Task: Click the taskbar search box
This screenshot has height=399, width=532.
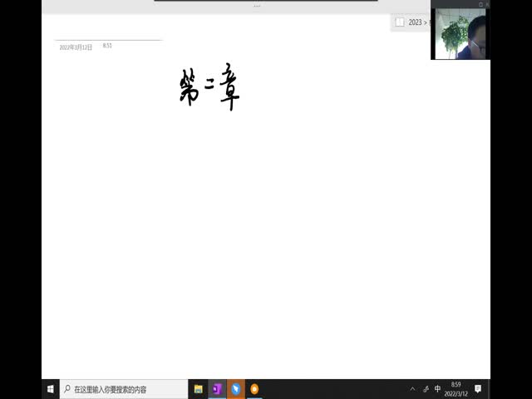Action: coord(124,389)
